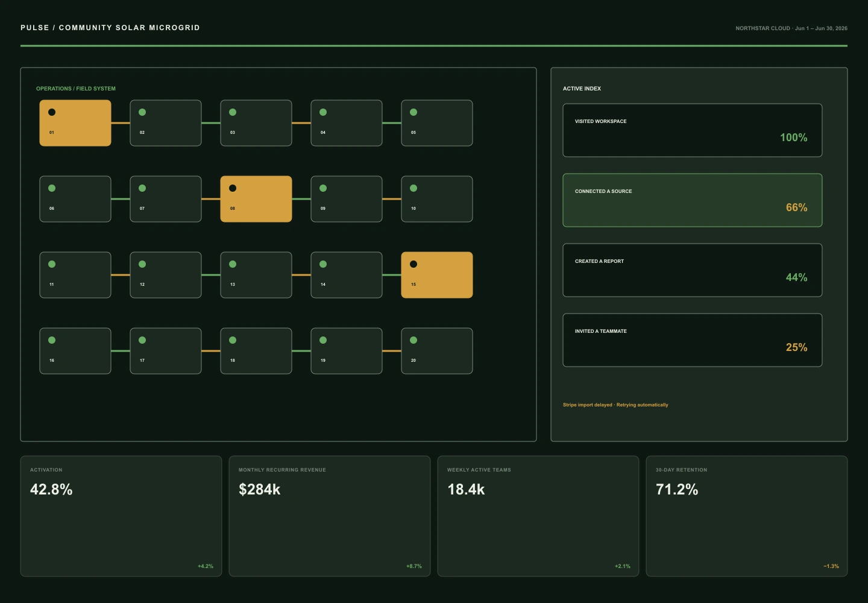Open the Visited Workspace card

(693, 130)
